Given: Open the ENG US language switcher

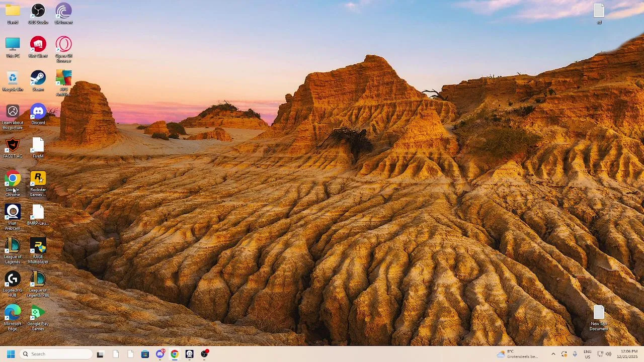Looking at the screenshot, I should pyautogui.click(x=587, y=354).
